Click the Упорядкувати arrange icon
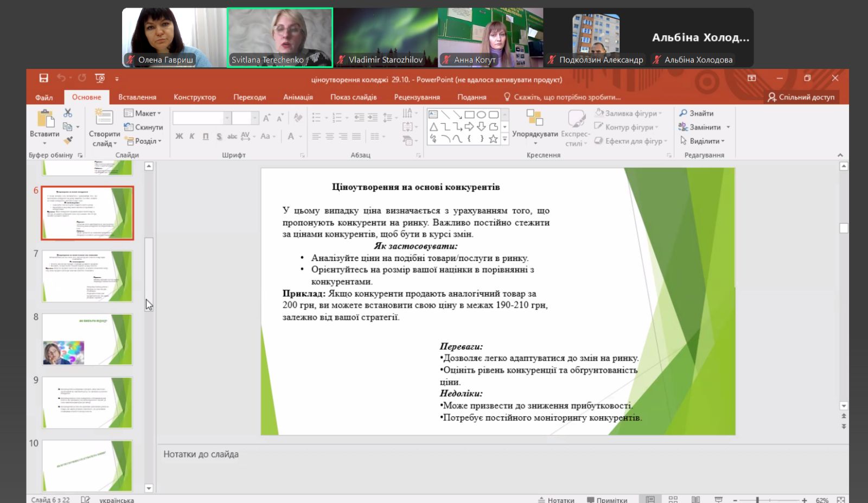868x503 pixels. [534, 118]
